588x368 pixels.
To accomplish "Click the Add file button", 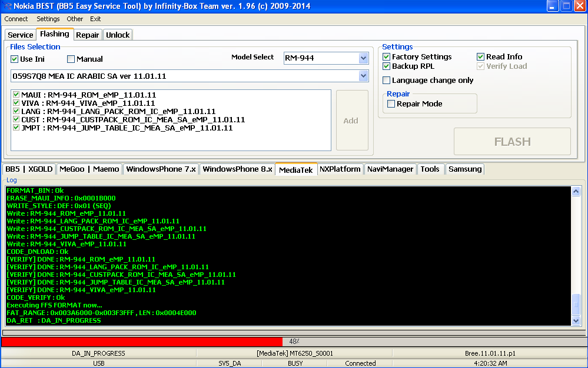I will pos(352,120).
